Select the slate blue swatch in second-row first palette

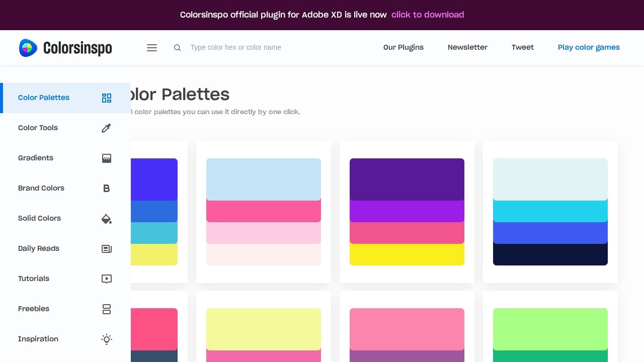(154, 356)
